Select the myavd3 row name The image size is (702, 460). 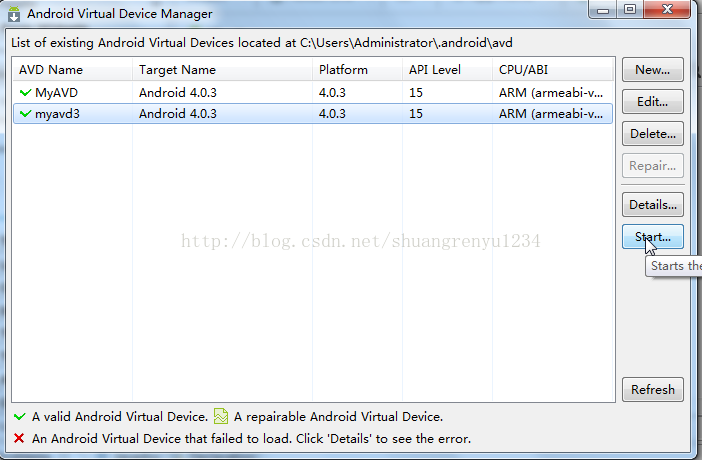(x=57, y=114)
